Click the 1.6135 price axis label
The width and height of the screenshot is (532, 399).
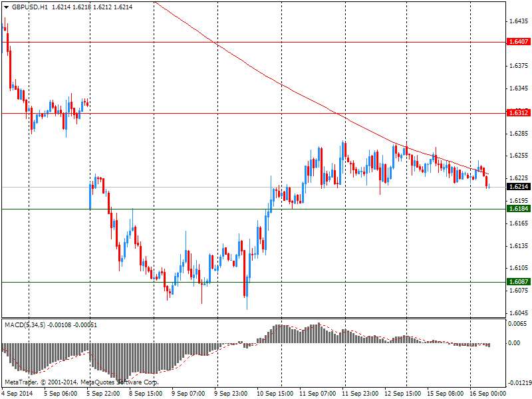(x=519, y=245)
